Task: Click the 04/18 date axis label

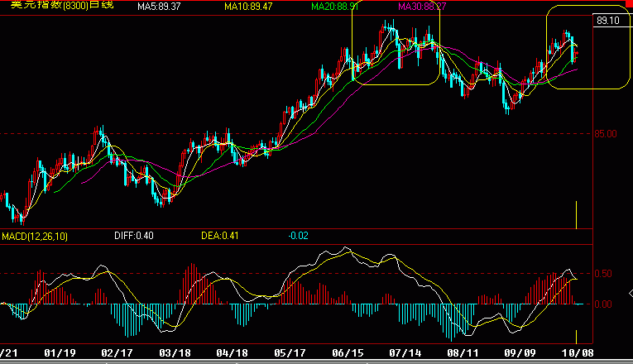Action: pyautogui.click(x=233, y=353)
